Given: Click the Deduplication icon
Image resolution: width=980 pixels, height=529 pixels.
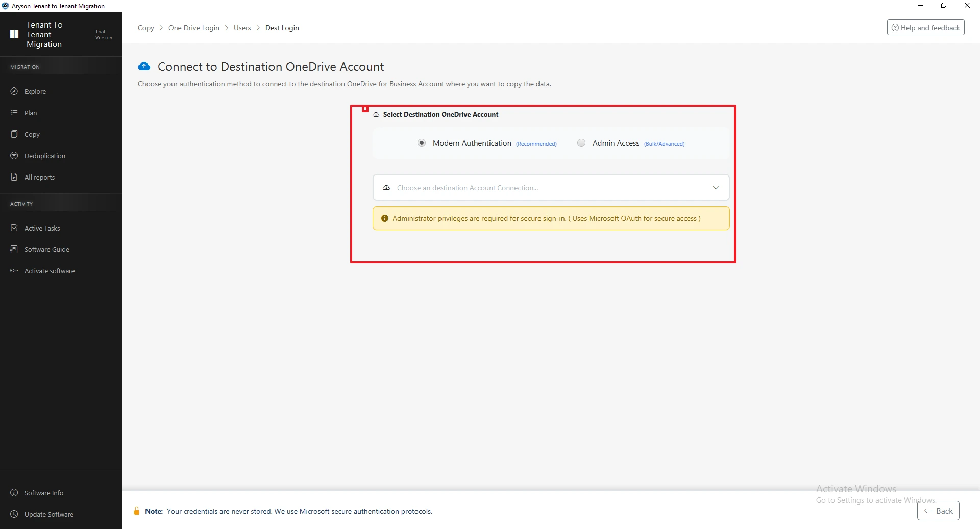Looking at the screenshot, I should click(14, 156).
